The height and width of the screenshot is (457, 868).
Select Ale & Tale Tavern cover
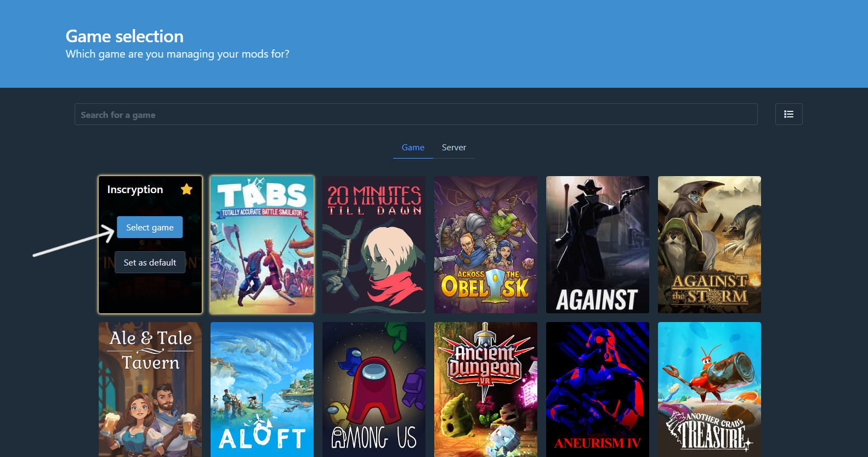pyautogui.click(x=150, y=390)
